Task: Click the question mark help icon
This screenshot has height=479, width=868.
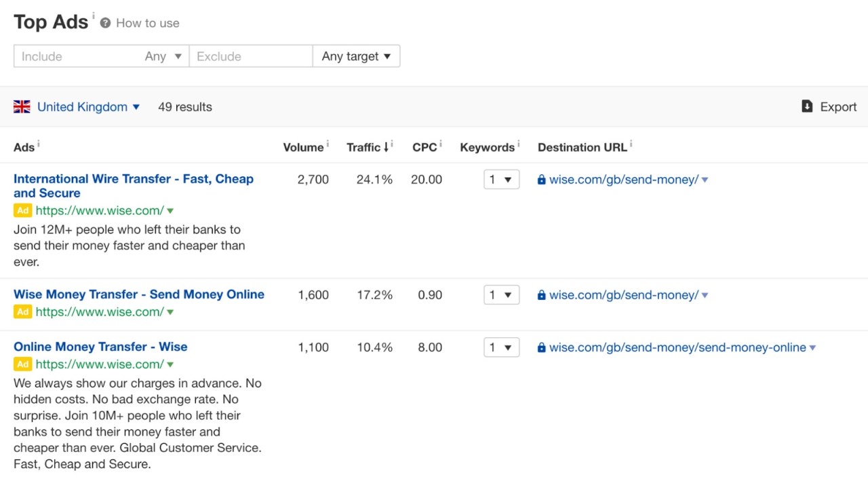Action: tap(105, 23)
